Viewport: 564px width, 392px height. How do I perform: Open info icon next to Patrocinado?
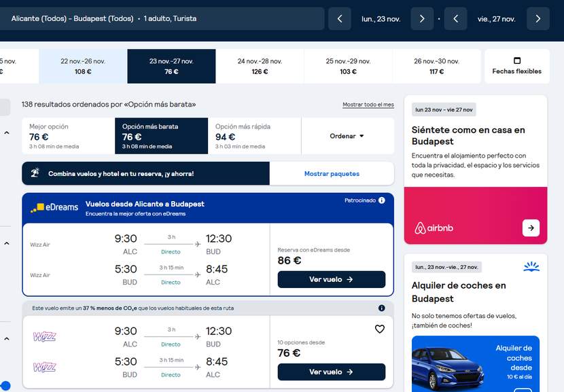[x=382, y=200]
